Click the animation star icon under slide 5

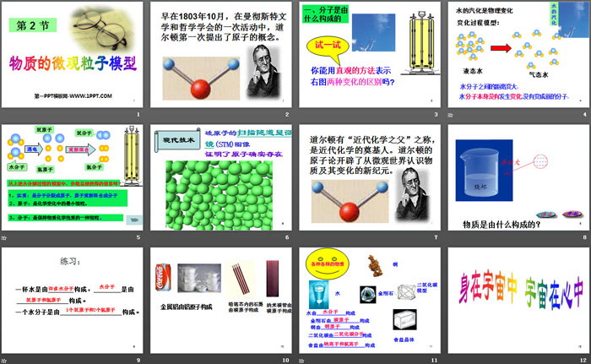(4, 238)
